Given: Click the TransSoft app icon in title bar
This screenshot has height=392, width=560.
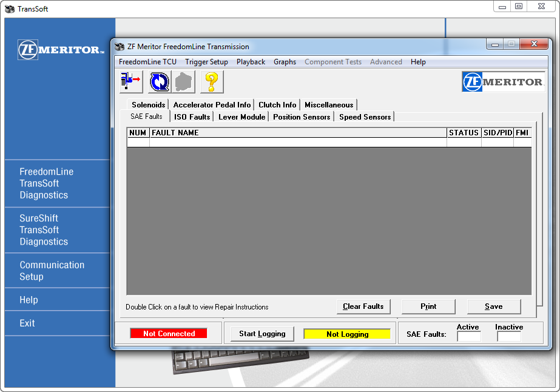Looking at the screenshot, I should pos(10,9).
